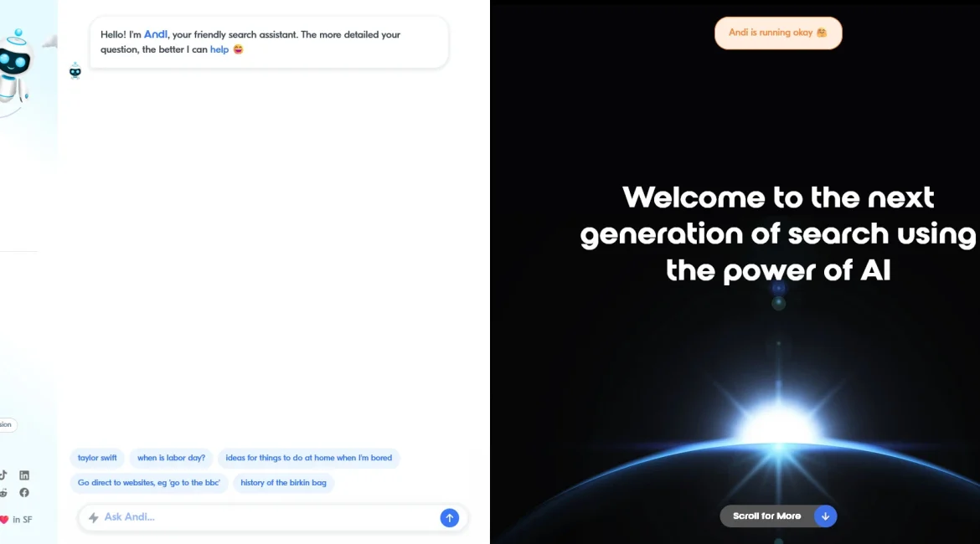
Task: Click the lightning bolt icon in search box
Action: (94, 518)
